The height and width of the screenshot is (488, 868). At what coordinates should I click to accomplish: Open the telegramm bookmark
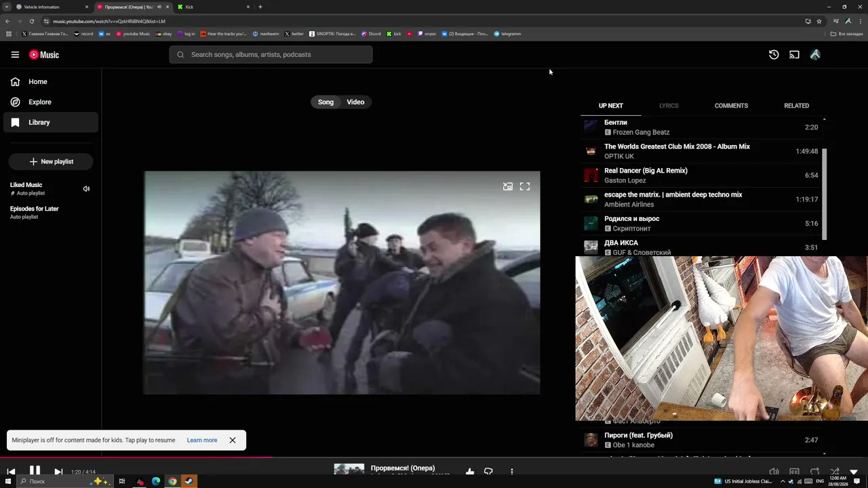click(x=507, y=34)
